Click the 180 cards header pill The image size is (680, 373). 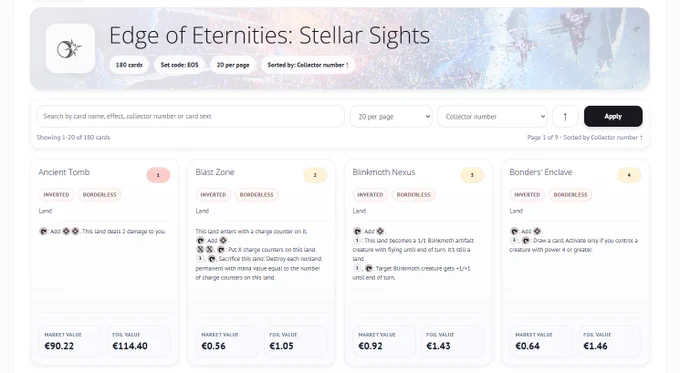(129, 65)
